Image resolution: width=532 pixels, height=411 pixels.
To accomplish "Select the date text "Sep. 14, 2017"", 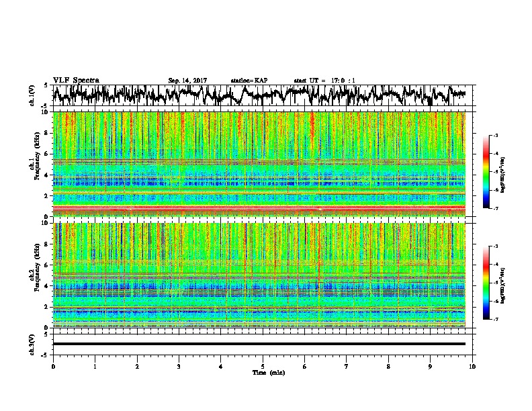I will click(x=187, y=81).
